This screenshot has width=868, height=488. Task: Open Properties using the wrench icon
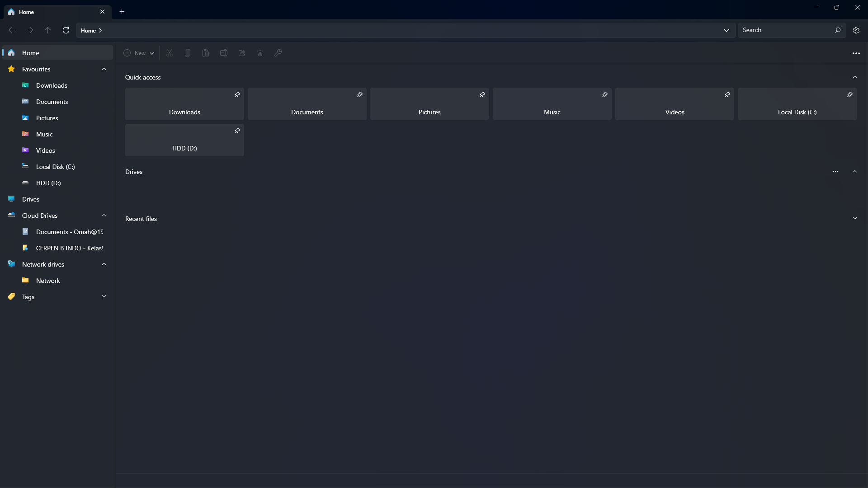coord(278,53)
